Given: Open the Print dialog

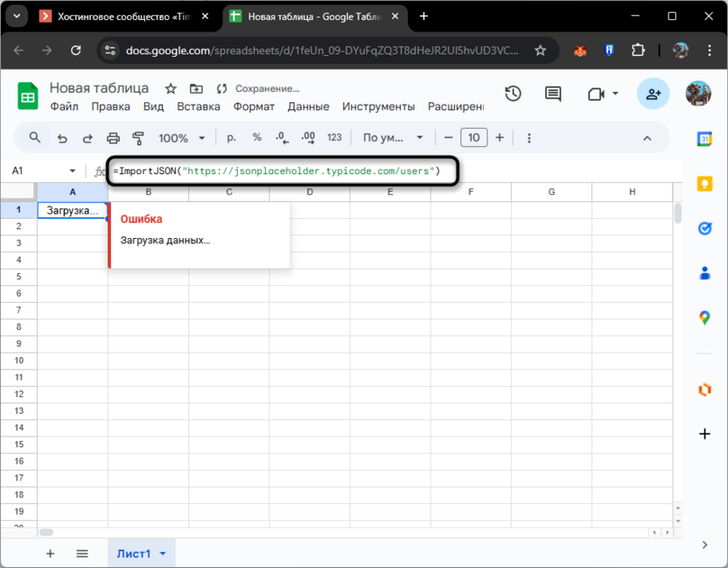Looking at the screenshot, I should pyautogui.click(x=114, y=137).
